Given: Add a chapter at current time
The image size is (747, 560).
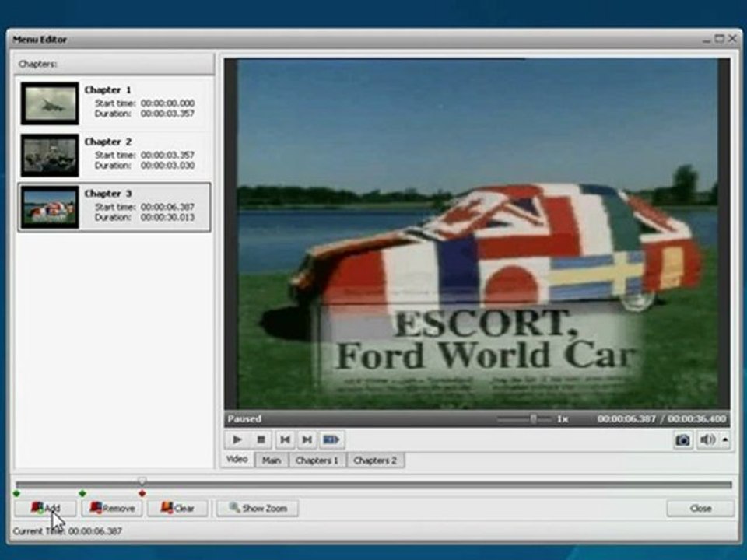Looking at the screenshot, I should point(45,508).
